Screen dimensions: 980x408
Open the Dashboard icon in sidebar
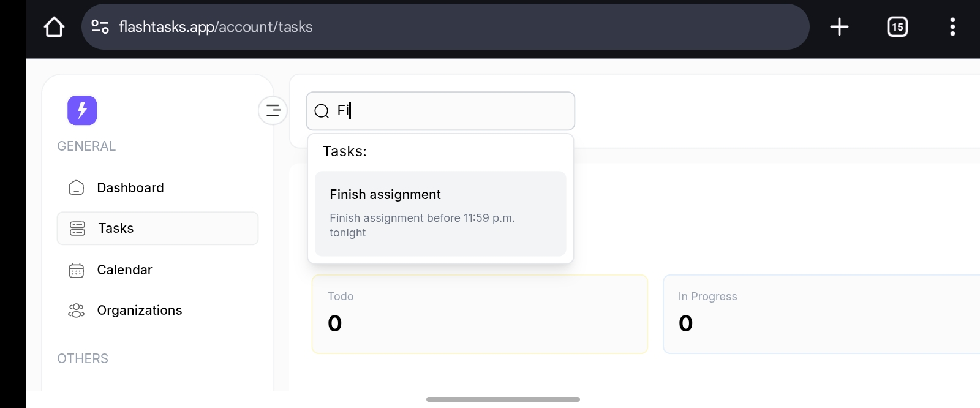[x=76, y=187]
